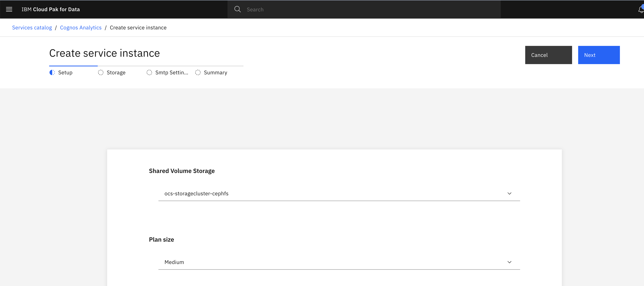Click the Create service instance breadcrumb text

[138, 27]
